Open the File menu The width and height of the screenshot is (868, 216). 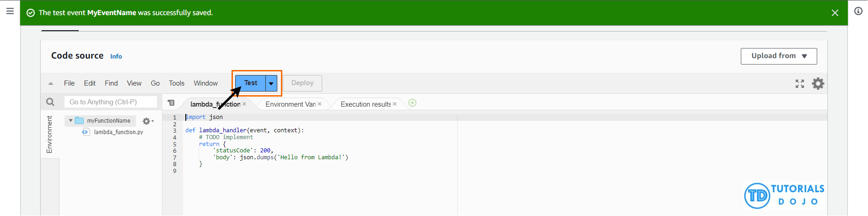coord(69,83)
